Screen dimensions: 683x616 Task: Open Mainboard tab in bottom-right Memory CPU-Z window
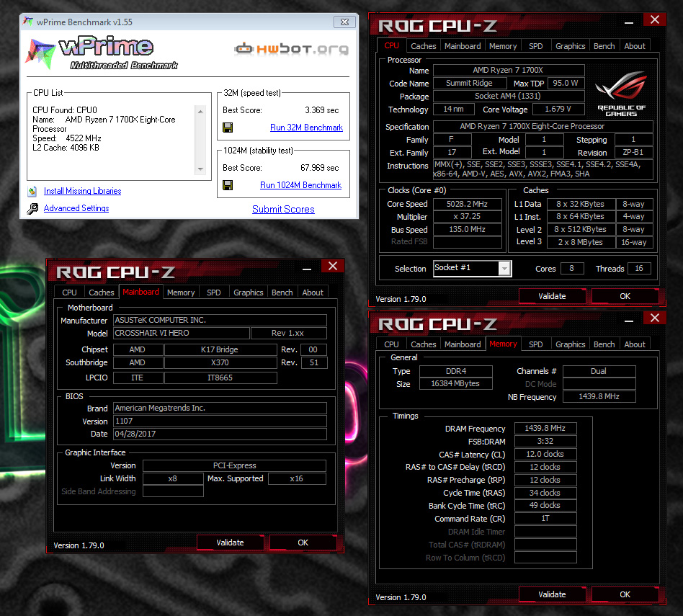(x=463, y=344)
